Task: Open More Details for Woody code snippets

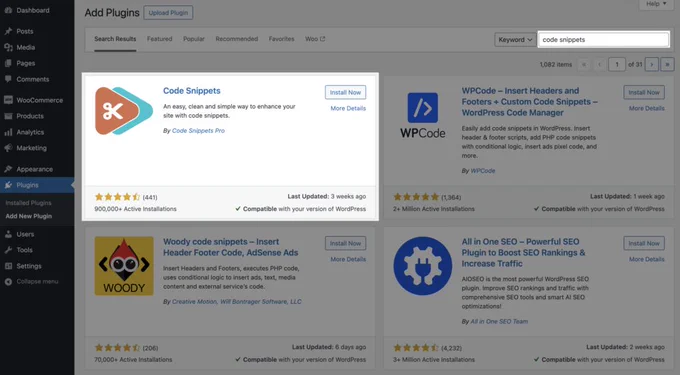Action: coord(348,259)
